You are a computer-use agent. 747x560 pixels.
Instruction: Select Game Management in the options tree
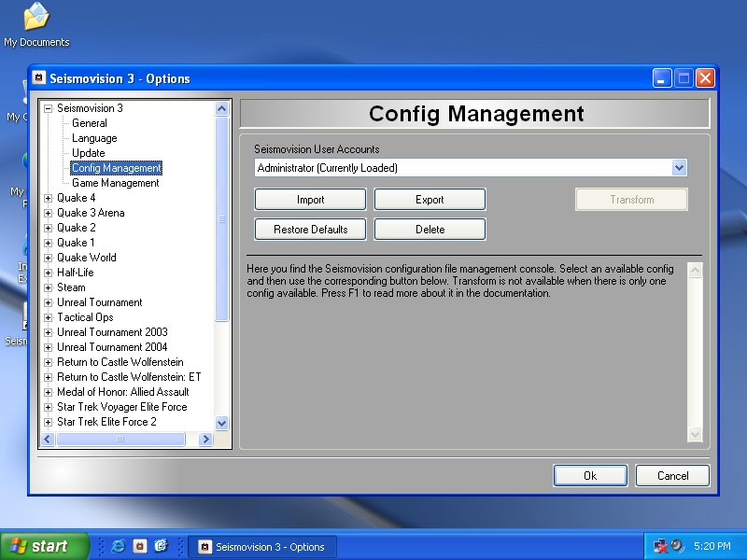point(115,183)
